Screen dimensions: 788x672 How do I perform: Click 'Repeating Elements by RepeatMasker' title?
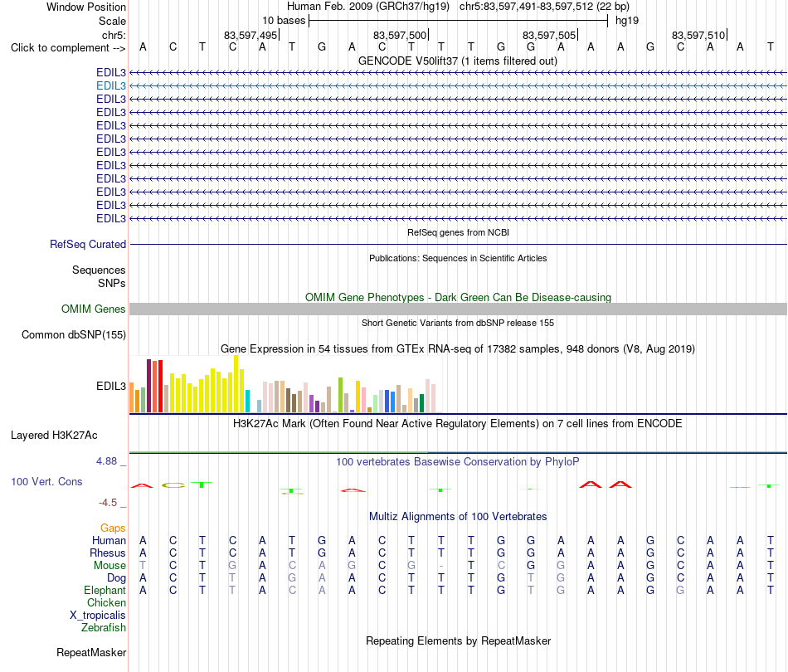click(459, 641)
